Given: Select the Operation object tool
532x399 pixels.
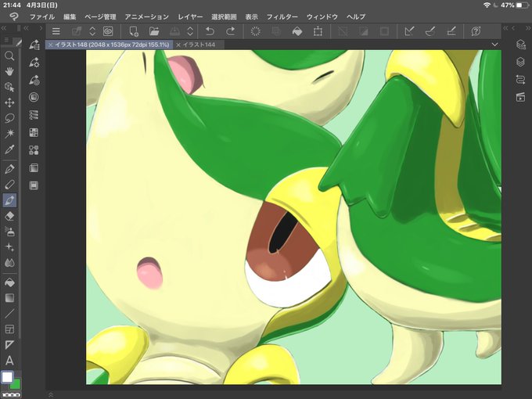Looking at the screenshot, I should 9,87.
